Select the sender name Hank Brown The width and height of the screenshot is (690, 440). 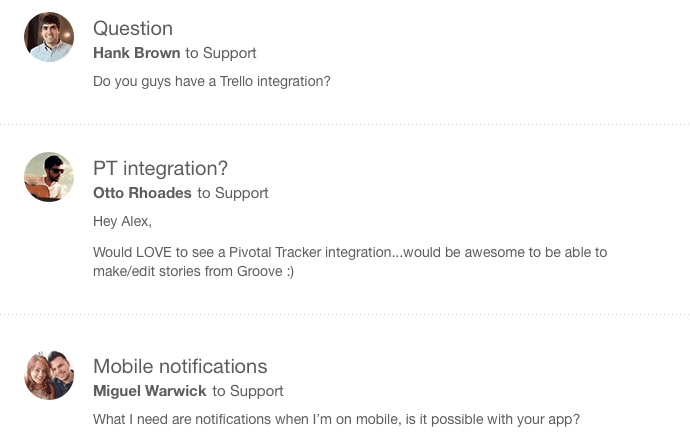(x=137, y=53)
